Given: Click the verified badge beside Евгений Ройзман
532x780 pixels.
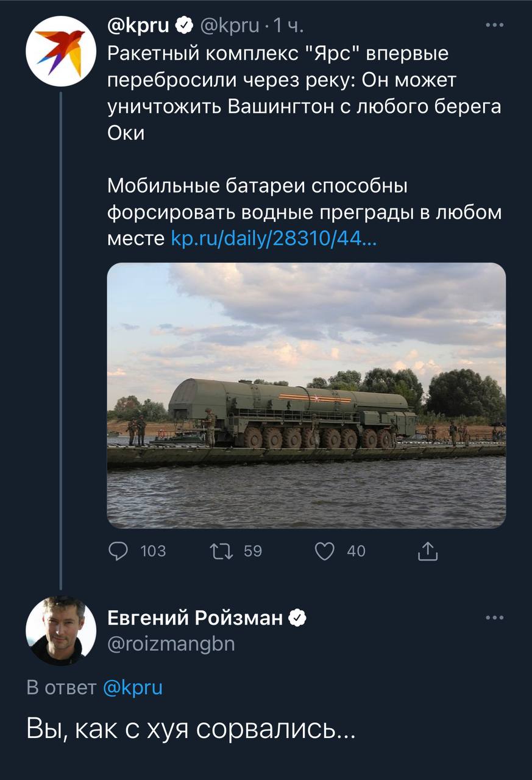Looking at the screenshot, I should [x=297, y=619].
